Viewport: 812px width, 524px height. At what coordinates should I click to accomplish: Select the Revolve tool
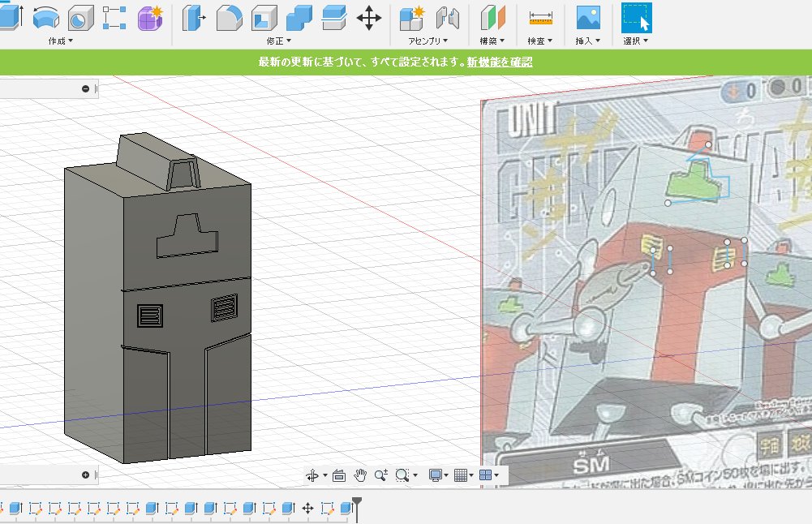(46, 18)
